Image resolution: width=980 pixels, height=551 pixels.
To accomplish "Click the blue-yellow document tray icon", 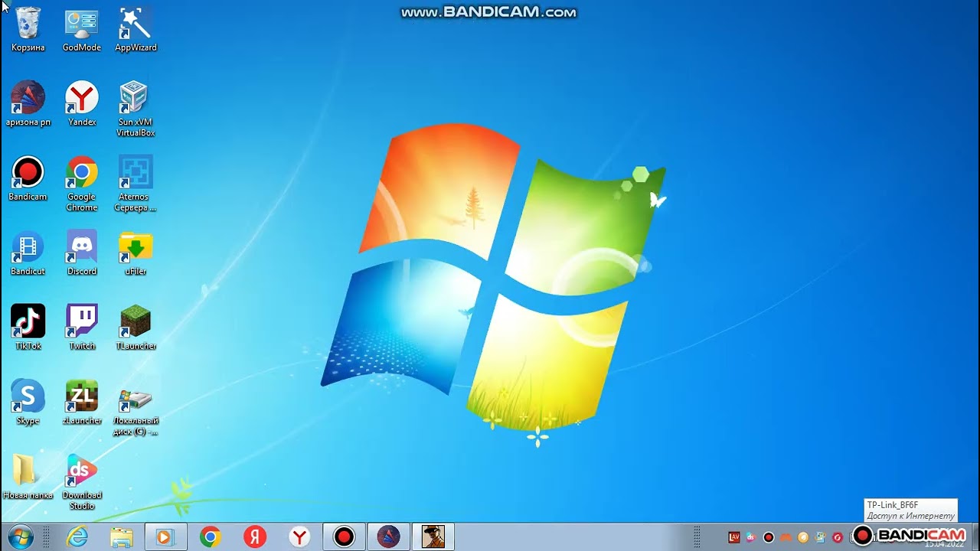I will (x=821, y=537).
